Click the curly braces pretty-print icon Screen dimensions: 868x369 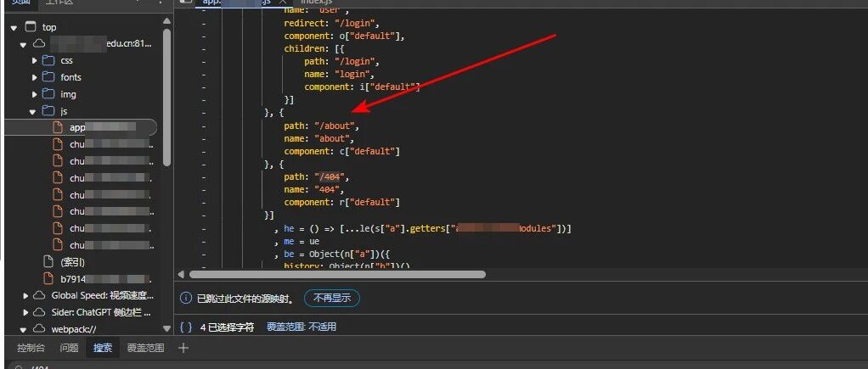tap(186, 327)
